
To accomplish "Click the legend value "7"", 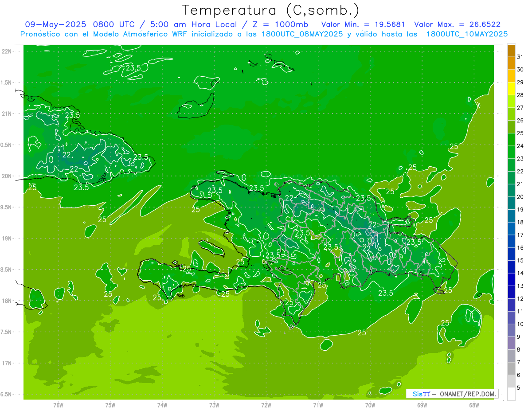I will click(519, 362).
